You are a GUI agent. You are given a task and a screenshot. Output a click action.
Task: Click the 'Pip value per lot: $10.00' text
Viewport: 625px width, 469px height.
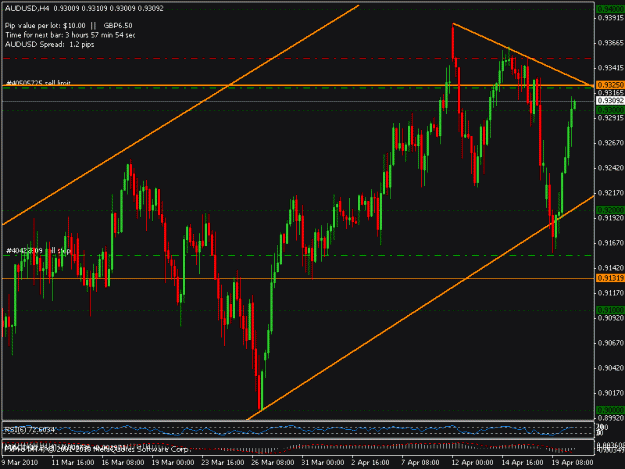click(x=45, y=26)
